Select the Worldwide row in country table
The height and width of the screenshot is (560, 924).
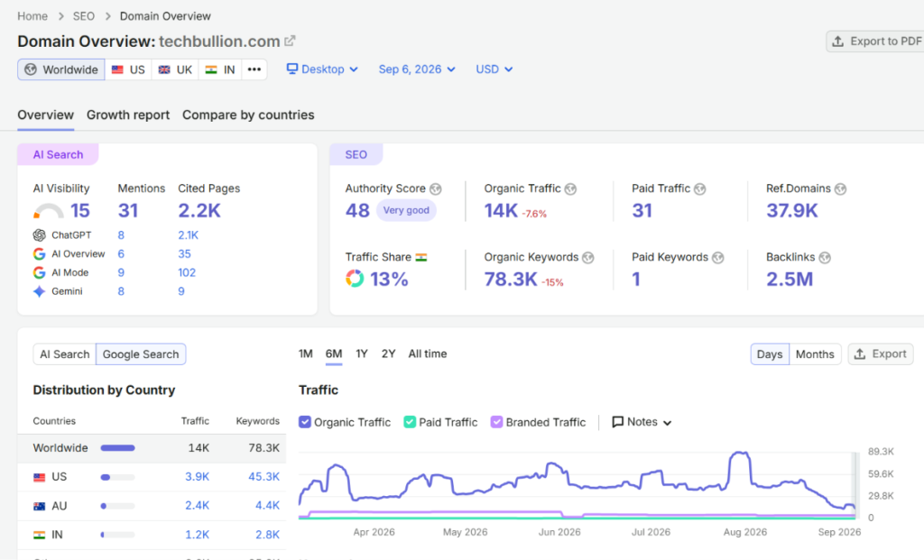[152, 448]
